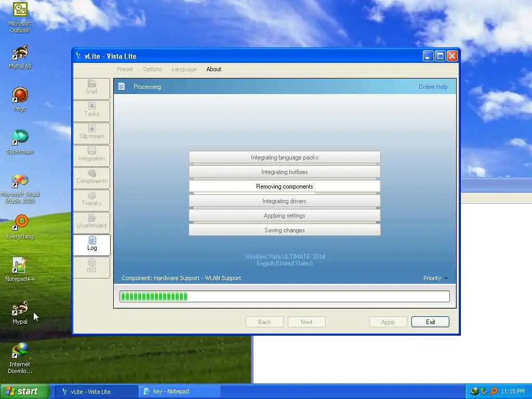Image resolution: width=532 pixels, height=399 pixels.
Task: Open the Unattended page in vLite sidebar
Action: tap(91, 222)
